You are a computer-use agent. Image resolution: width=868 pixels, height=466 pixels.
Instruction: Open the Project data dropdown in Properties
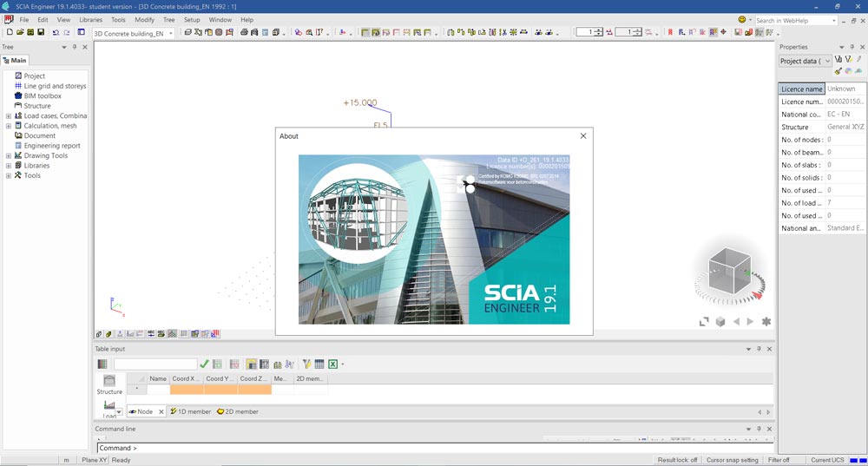click(x=827, y=62)
